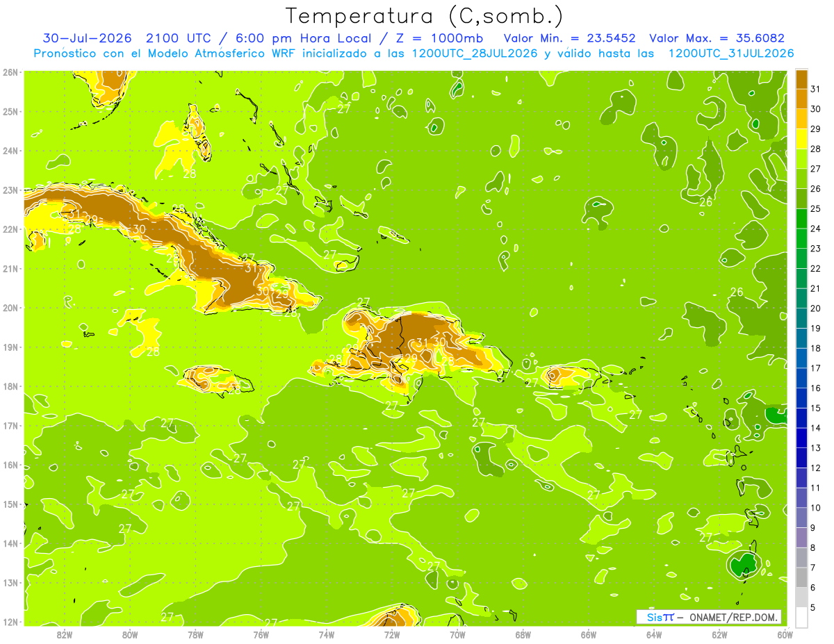Select the "82W" longitude axis label
The height and width of the screenshot is (644, 834).
point(64,634)
